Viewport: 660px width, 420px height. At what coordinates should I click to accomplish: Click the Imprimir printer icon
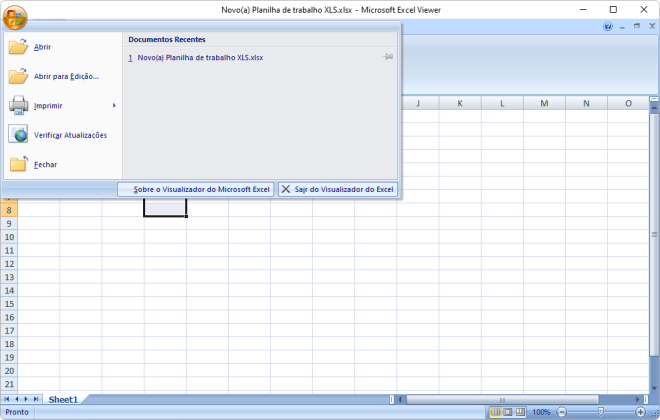(x=19, y=105)
